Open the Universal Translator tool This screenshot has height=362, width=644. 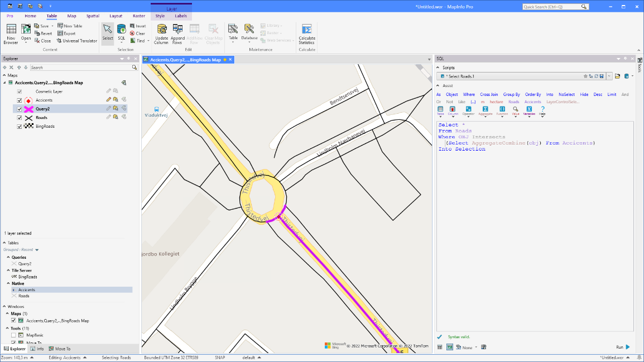[76, 40]
